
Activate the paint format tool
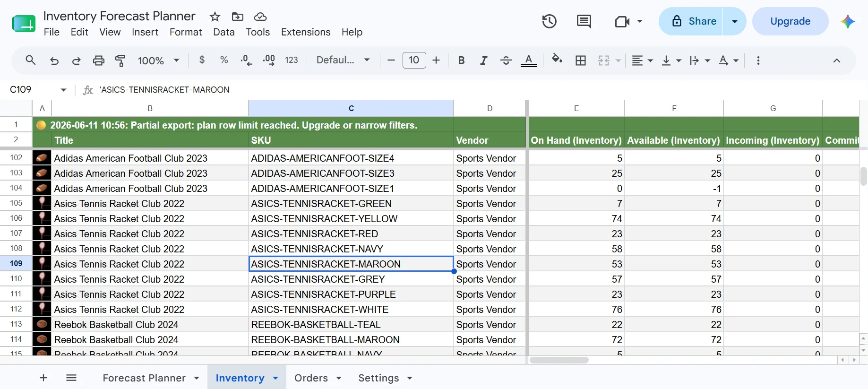point(120,61)
